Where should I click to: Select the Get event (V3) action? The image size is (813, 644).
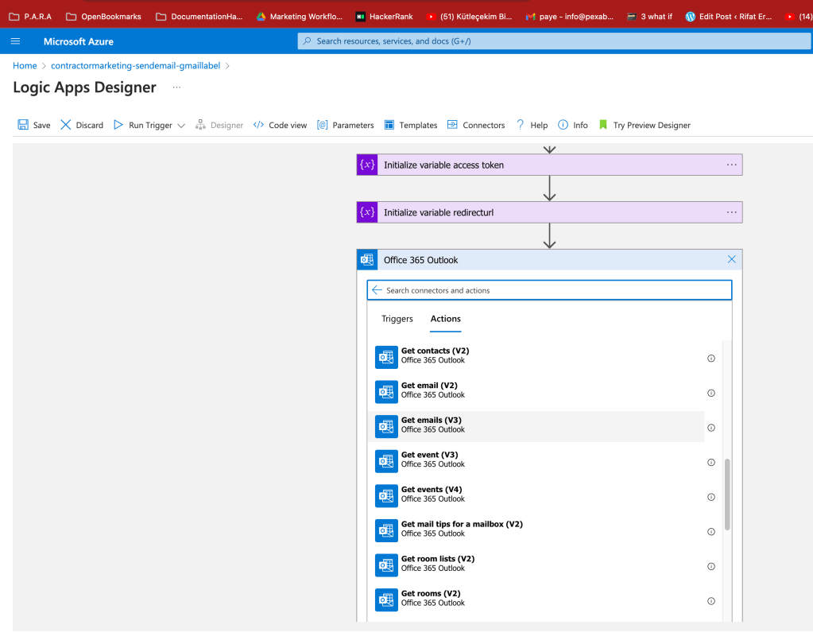[536, 461]
